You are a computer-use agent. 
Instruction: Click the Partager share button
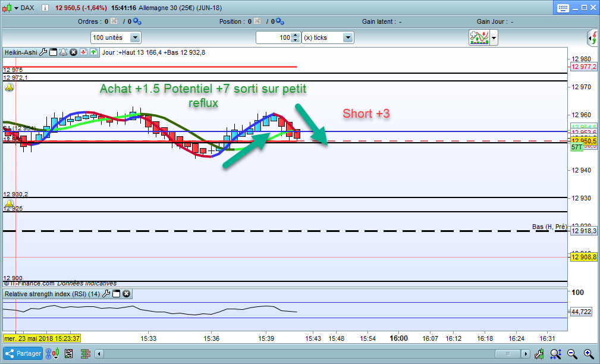pos(23,353)
